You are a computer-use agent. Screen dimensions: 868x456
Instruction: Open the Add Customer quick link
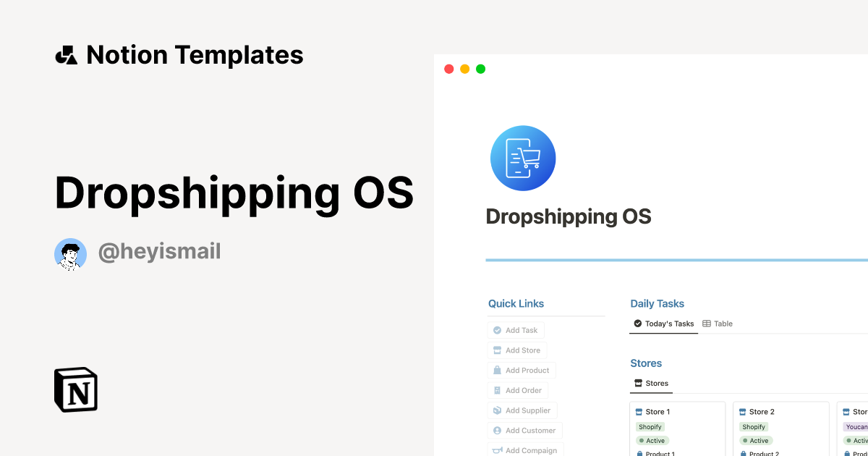[525, 430]
